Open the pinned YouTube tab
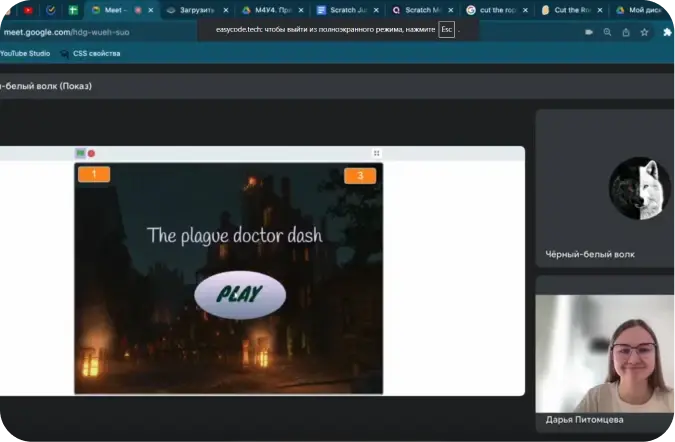Screen dimensions: 675x442 click(28, 10)
